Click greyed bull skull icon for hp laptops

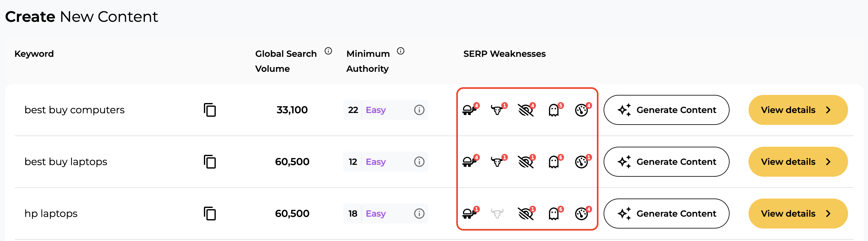tap(497, 214)
